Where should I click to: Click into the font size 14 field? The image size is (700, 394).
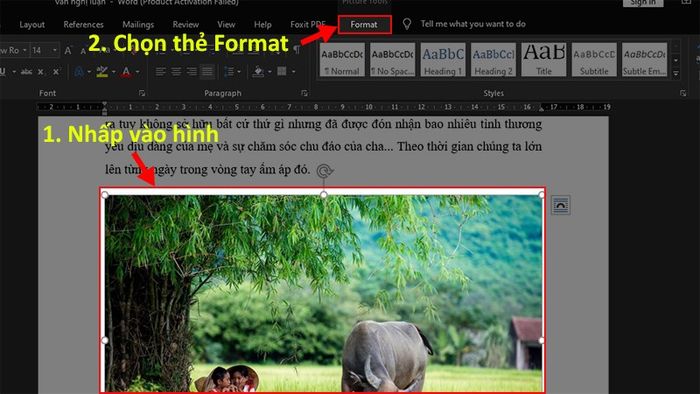40,50
